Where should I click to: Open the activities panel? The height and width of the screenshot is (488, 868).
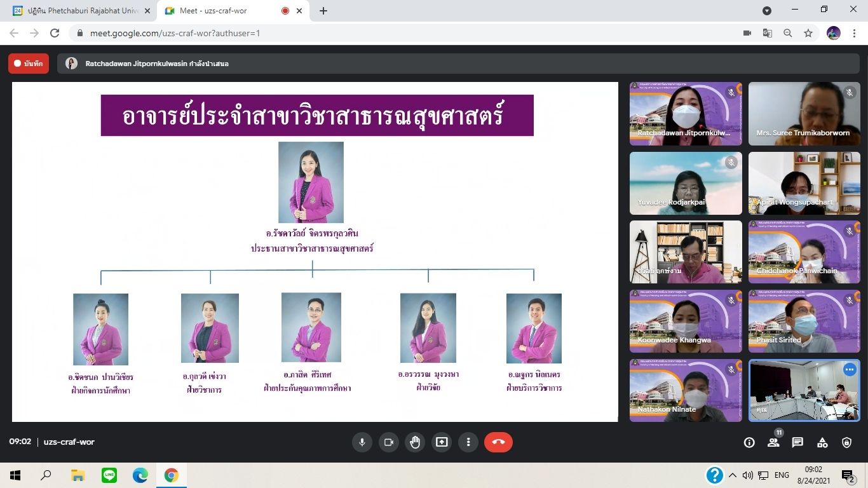click(x=822, y=443)
